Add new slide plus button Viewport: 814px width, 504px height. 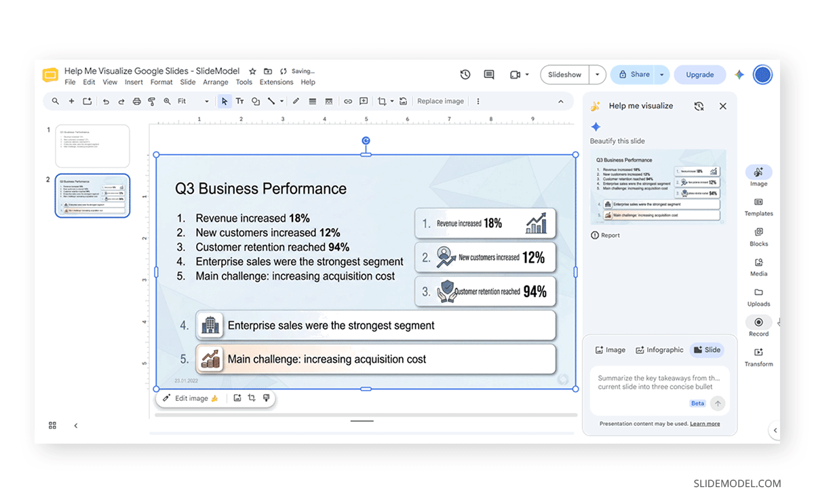click(71, 101)
